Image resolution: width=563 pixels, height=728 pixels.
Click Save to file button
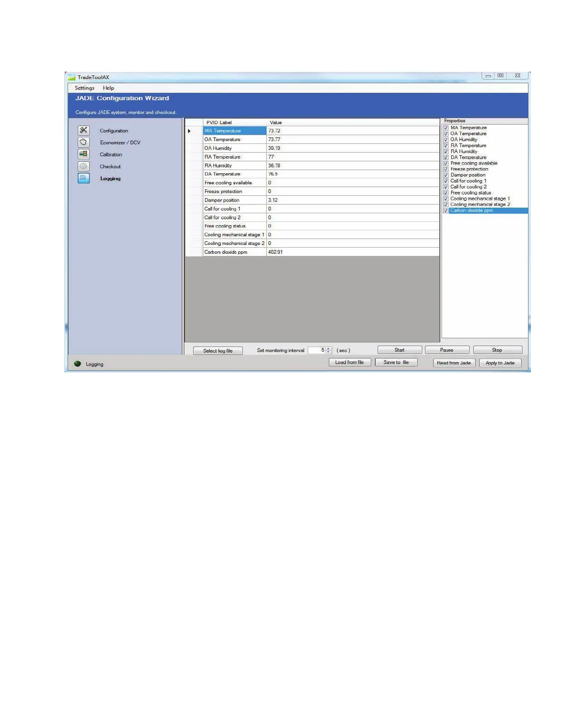point(396,362)
